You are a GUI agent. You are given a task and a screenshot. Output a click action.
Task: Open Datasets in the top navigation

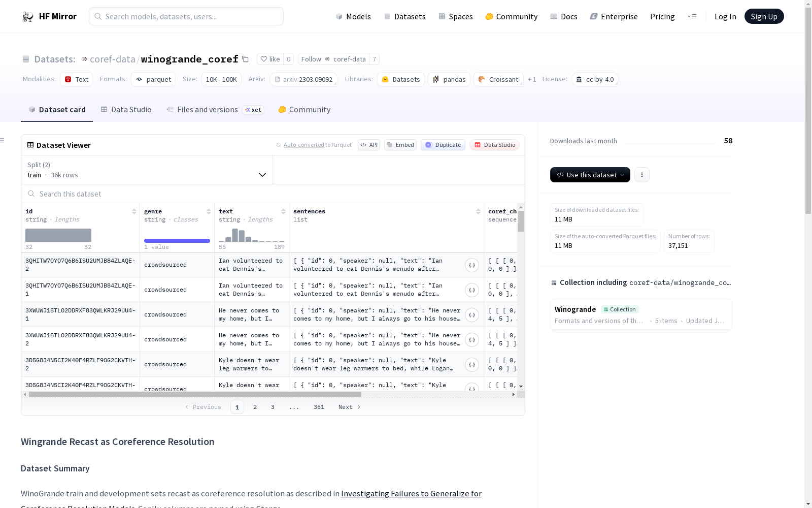[404, 16]
